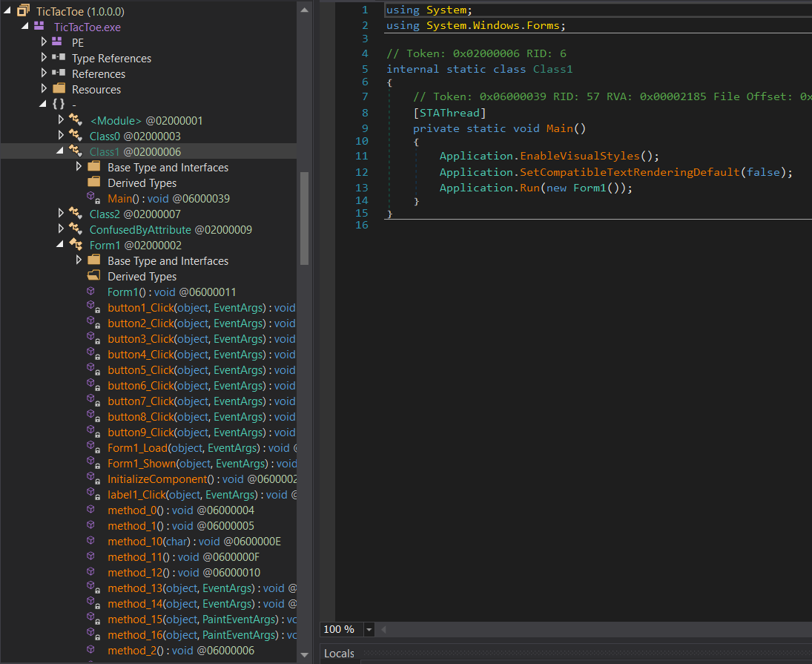Click the Resources folder icon

tap(59, 89)
